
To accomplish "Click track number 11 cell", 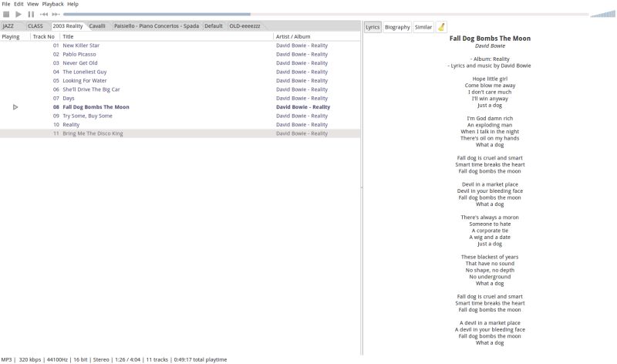I will click(x=56, y=133).
